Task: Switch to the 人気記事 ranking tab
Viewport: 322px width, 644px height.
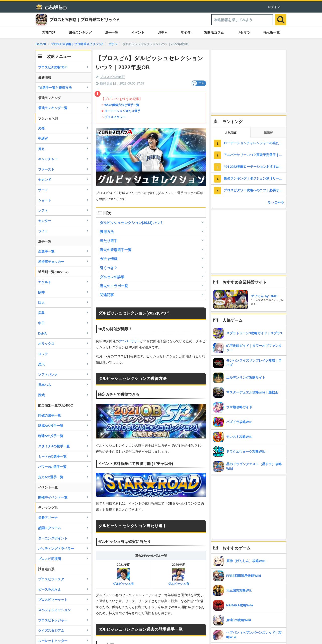Action: [x=231, y=133]
